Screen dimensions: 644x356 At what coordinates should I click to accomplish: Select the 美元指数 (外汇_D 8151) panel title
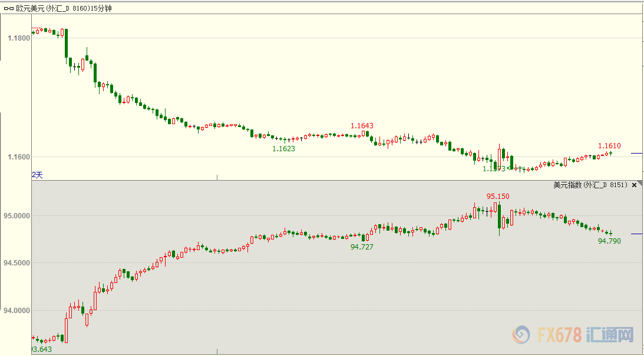[x=591, y=185]
